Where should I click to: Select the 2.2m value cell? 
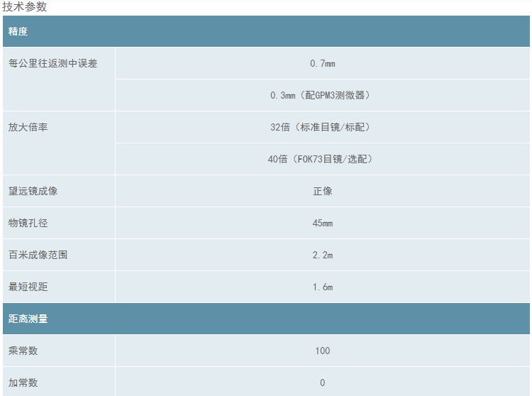pos(322,255)
